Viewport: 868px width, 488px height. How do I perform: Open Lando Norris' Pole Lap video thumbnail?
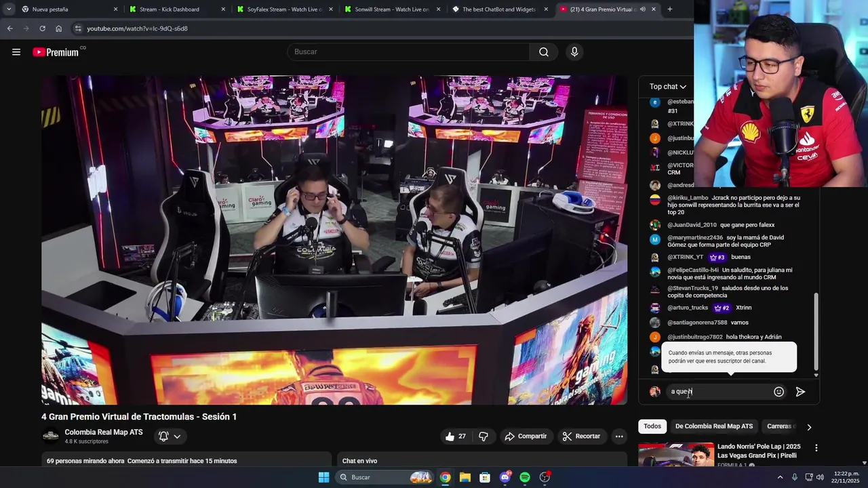pos(675,455)
